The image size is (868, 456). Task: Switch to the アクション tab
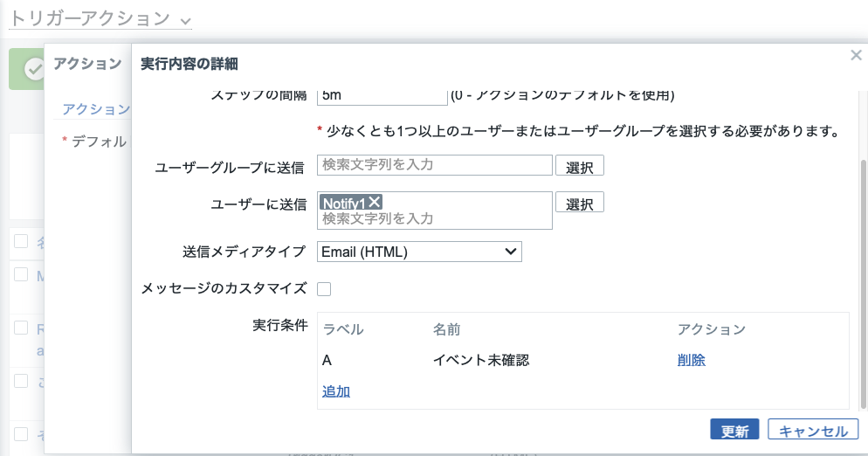[x=96, y=108]
